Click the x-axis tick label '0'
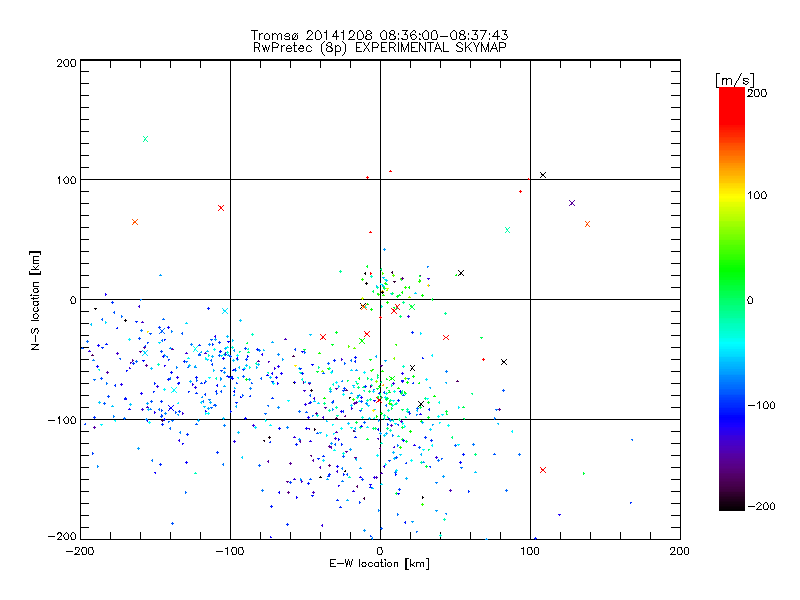The height and width of the screenshot is (600, 800). pyautogui.click(x=380, y=551)
